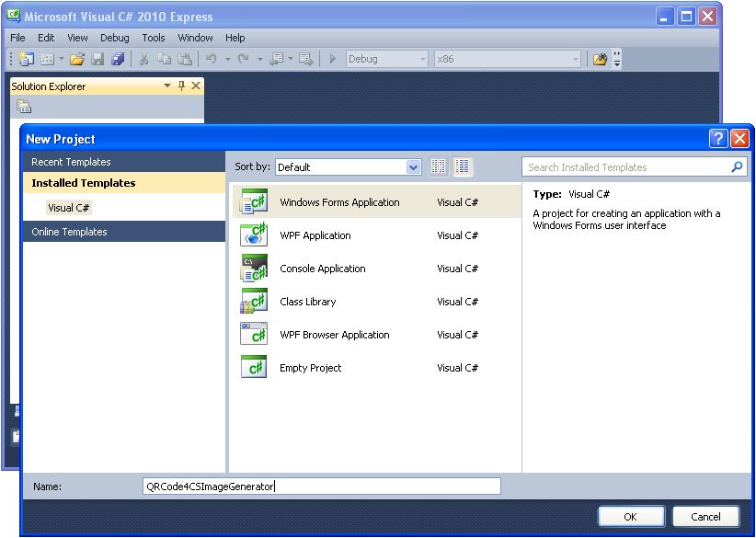Click the Search Installed Templates field
756x538 pixels.
point(627,167)
